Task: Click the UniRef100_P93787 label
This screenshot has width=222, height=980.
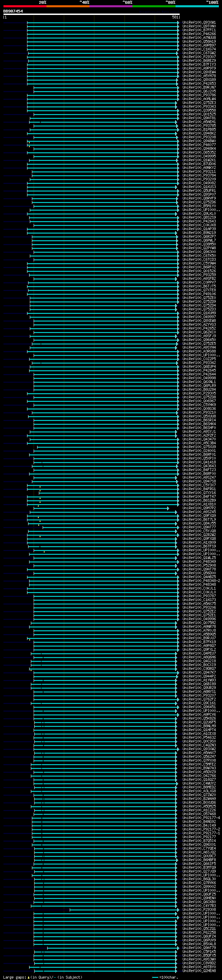Action: tap(199, 596)
